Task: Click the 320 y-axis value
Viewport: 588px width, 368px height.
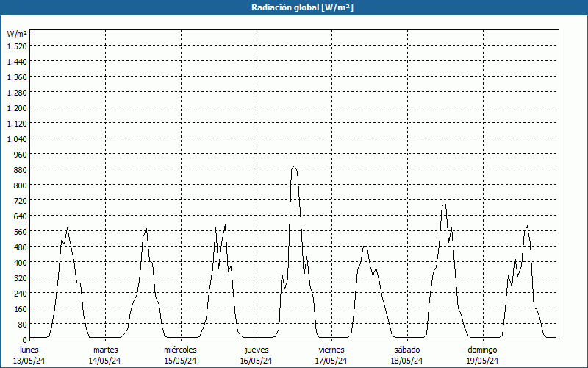Action: pyautogui.click(x=21, y=278)
